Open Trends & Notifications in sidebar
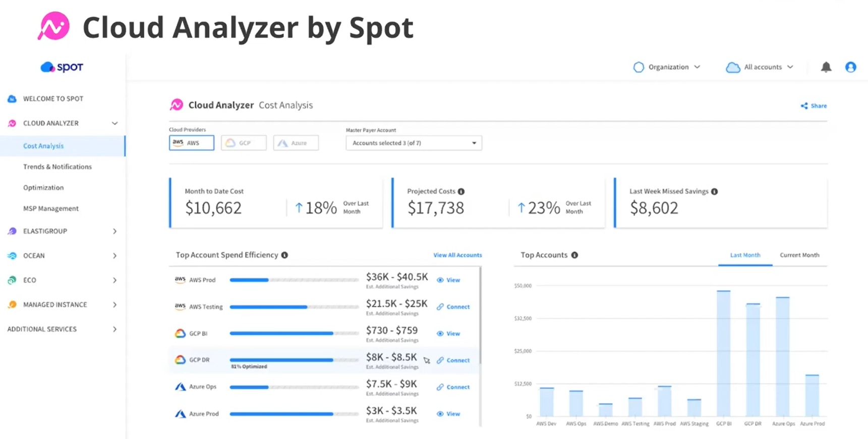 [x=57, y=167]
